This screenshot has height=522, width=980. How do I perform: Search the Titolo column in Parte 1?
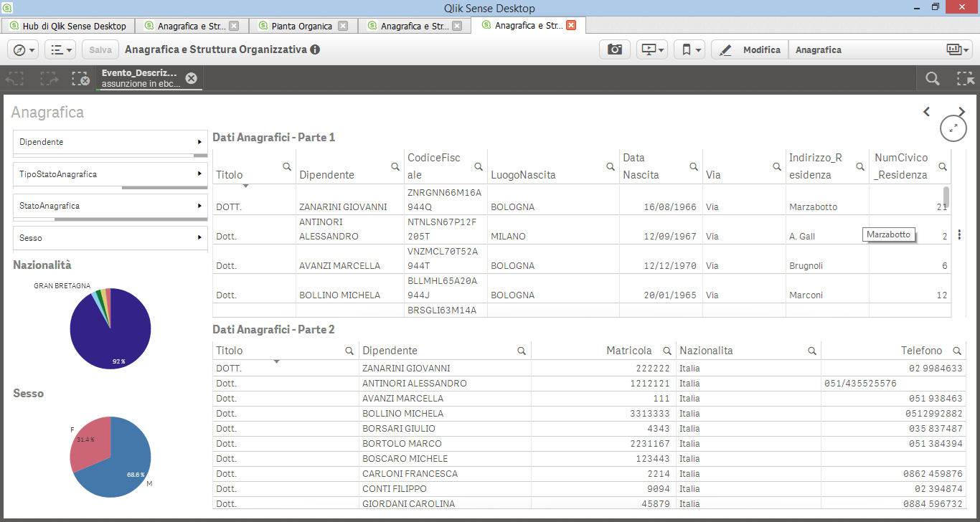[287, 166]
